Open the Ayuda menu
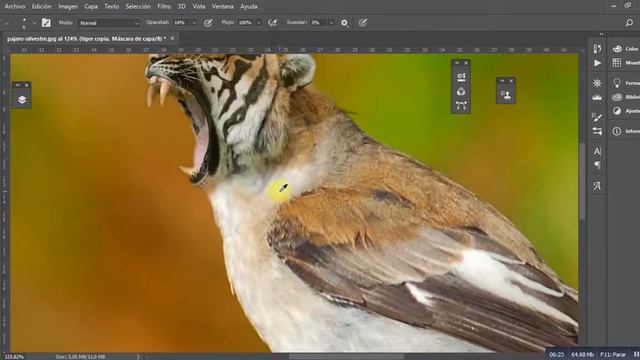The height and width of the screenshot is (360, 640). 249,7
